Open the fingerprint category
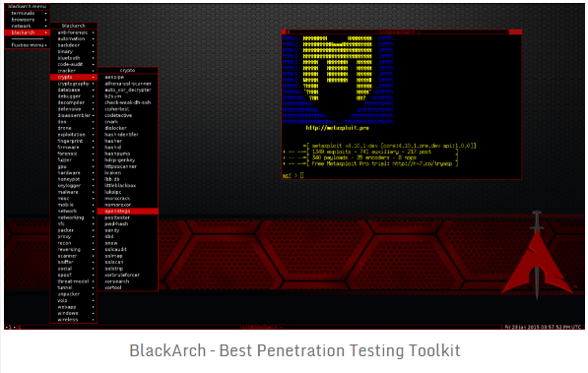Viewport: 588px width, 373px height. 74,141
